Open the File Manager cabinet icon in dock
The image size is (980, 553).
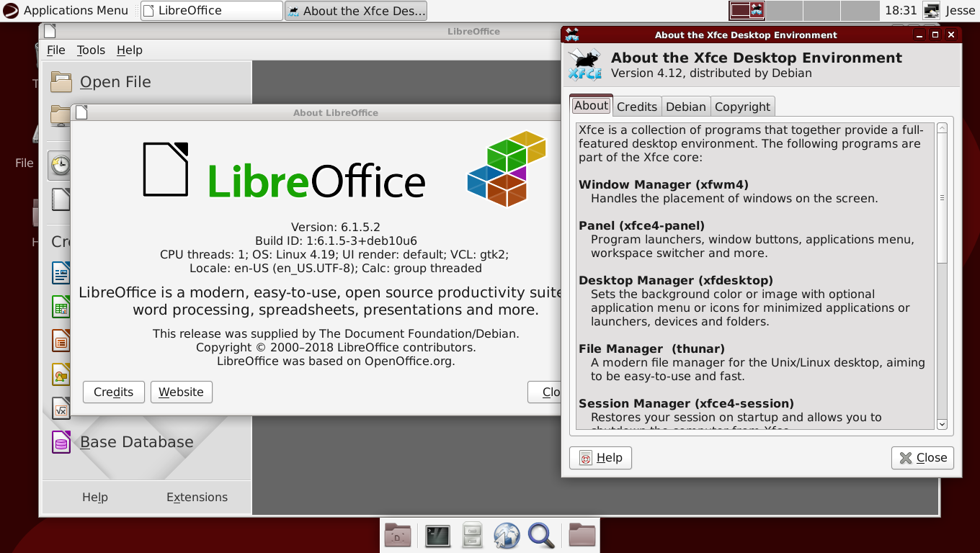tap(472, 536)
